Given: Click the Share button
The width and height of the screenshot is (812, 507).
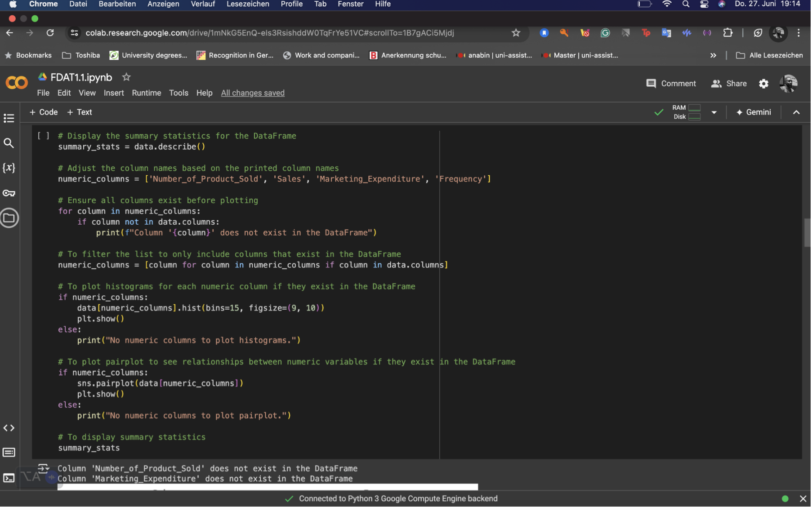Looking at the screenshot, I should tap(729, 84).
